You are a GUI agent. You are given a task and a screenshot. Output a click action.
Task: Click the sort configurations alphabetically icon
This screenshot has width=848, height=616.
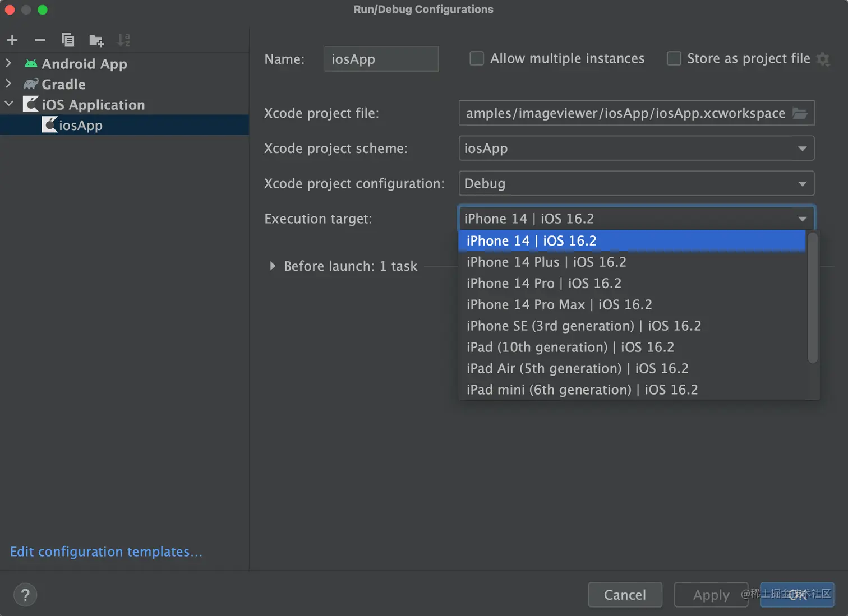coord(123,40)
